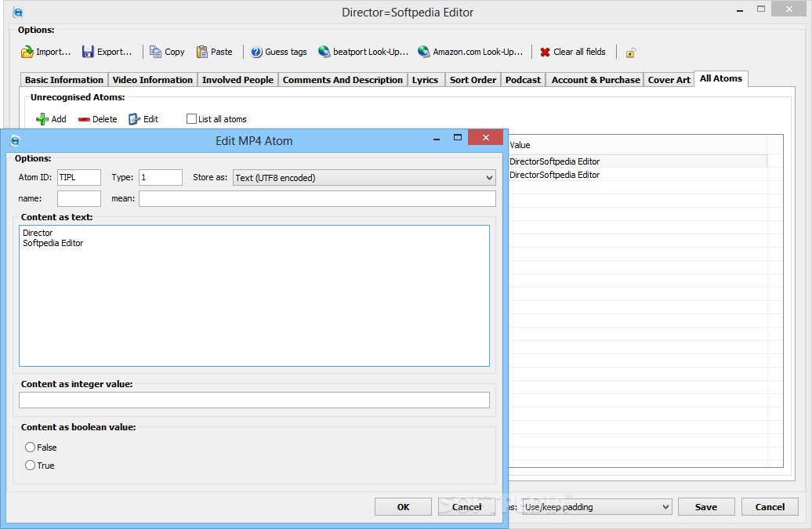Open Amazon.com Look-Up globe icon
812x529 pixels.
pyautogui.click(x=423, y=52)
